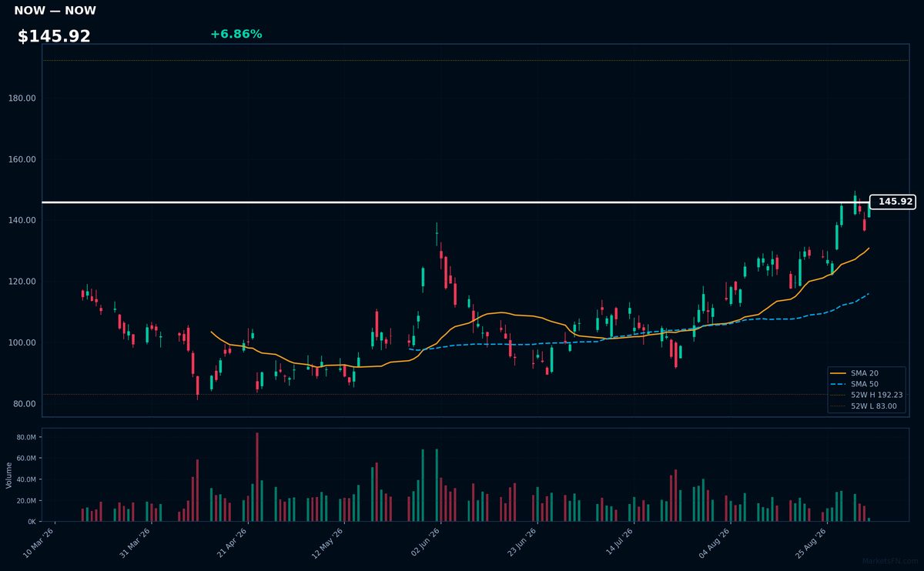Click the 120.00 price axis label

pyautogui.click(x=23, y=281)
